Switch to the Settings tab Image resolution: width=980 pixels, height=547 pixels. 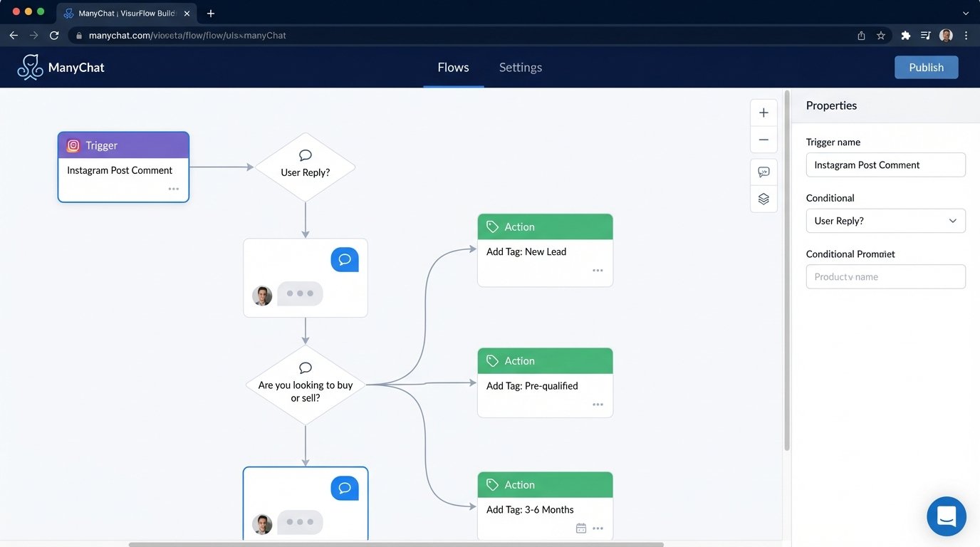click(520, 67)
